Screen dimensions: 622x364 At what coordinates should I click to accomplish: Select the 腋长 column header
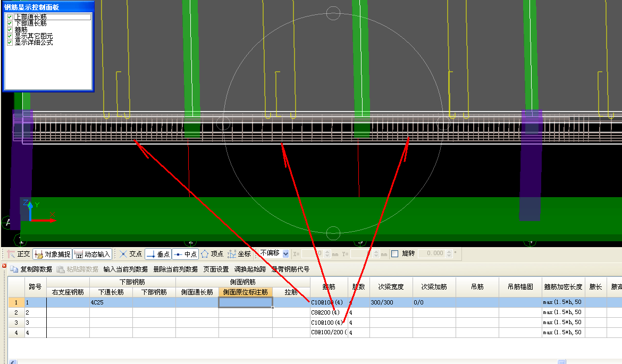595,287
